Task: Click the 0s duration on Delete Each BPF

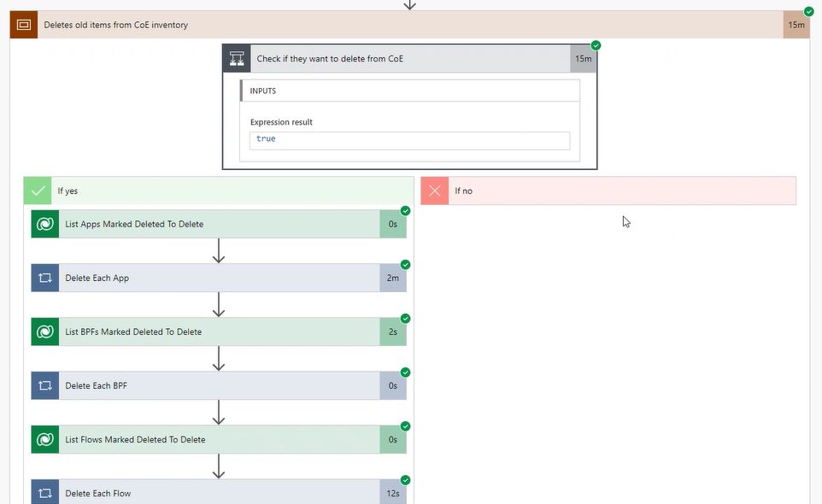Action: coord(393,385)
